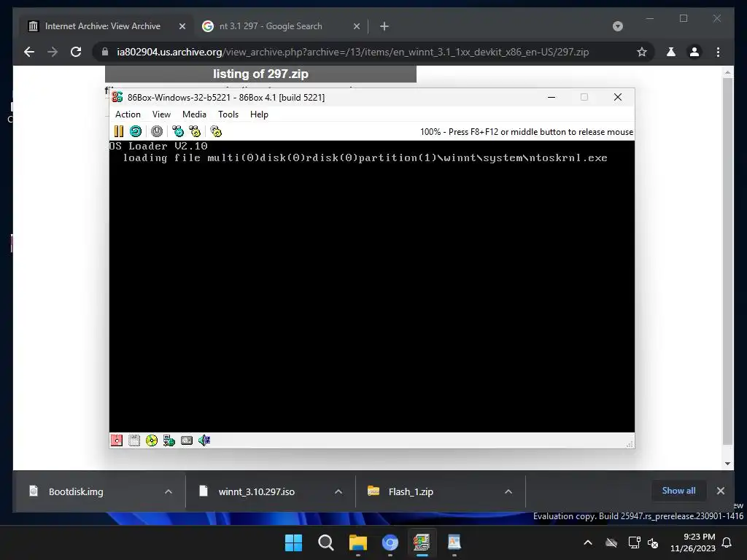Send Ctrl+Alt+Esc via toolbar icon

pos(195,131)
